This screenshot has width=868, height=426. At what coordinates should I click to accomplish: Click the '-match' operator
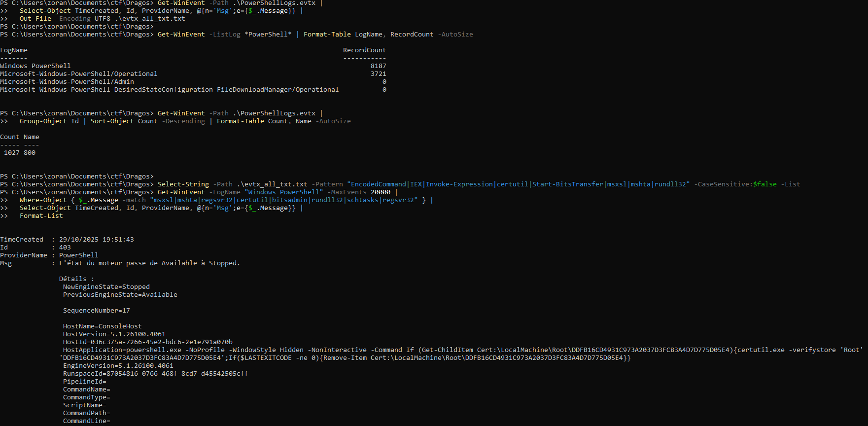click(x=134, y=200)
